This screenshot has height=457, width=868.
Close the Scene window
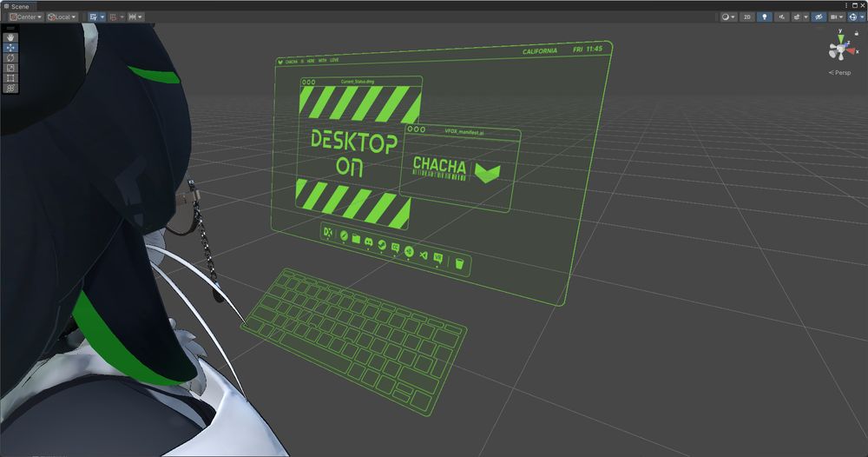[x=863, y=5]
